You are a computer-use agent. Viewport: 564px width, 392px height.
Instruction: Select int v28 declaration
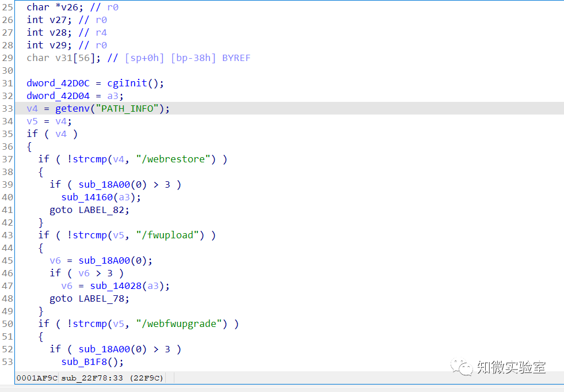coord(49,32)
